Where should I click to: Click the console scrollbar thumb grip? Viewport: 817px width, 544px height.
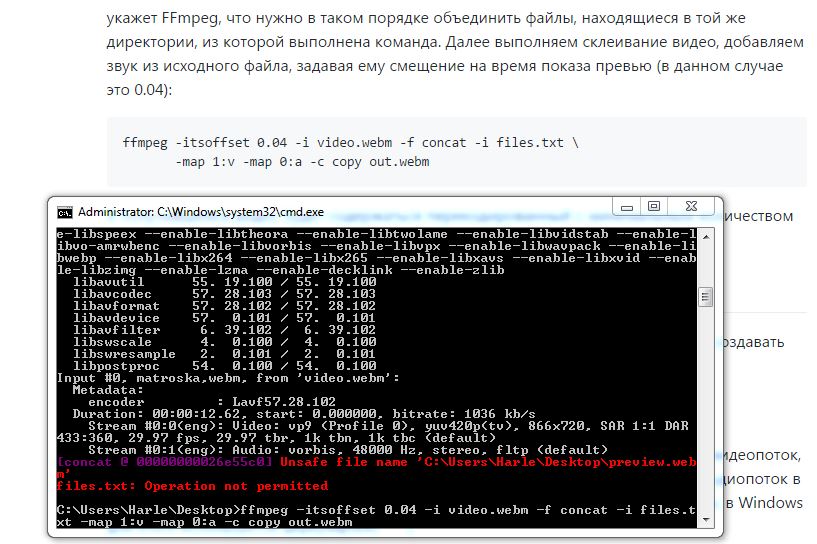[x=705, y=297]
